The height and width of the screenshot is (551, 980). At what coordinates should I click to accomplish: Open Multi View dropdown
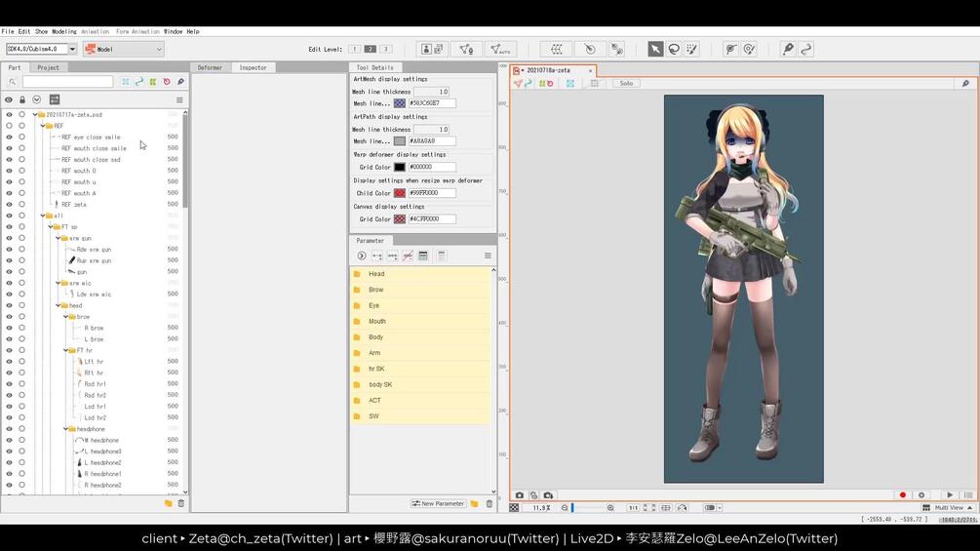click(x=949, y=508)
